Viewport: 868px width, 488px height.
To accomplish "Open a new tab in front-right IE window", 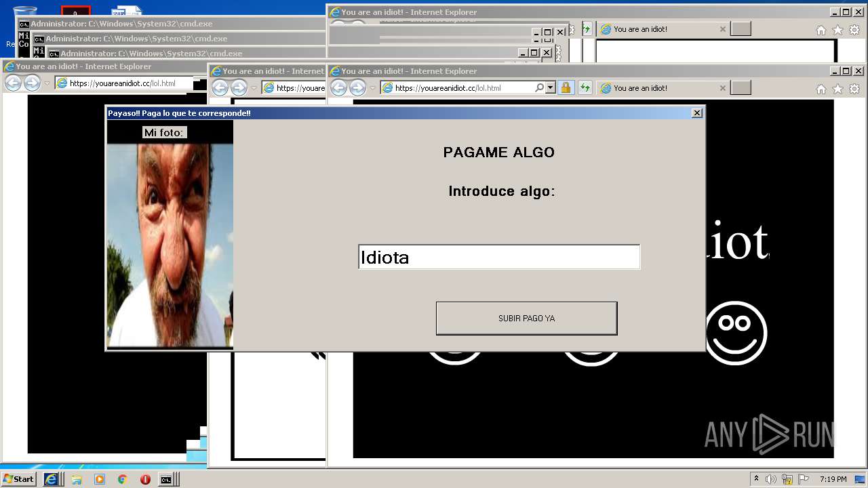I will coord(741,88).
